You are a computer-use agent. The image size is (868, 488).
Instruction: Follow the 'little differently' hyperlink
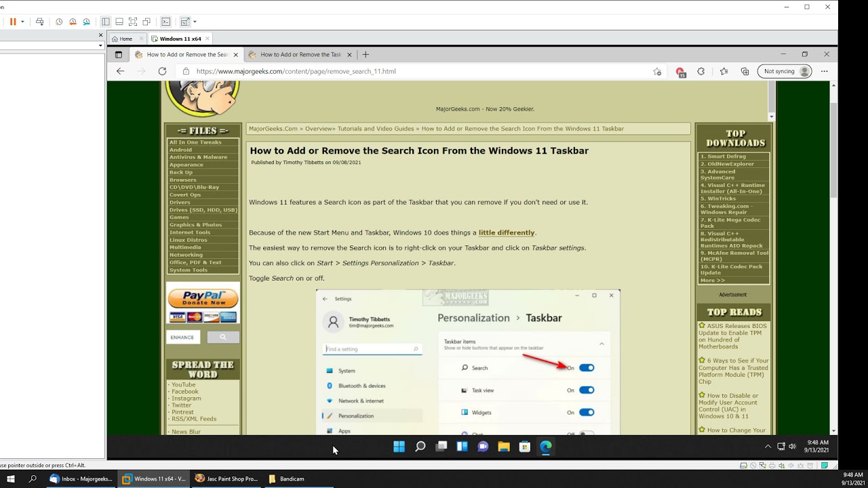[x=507, y=232]
